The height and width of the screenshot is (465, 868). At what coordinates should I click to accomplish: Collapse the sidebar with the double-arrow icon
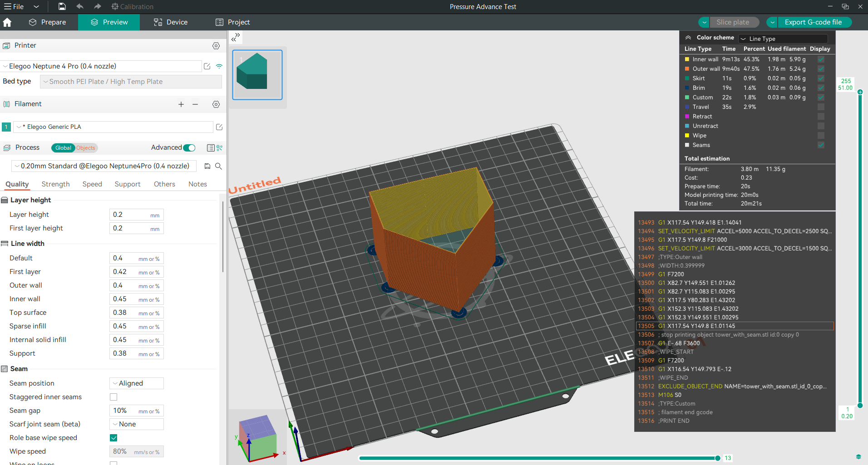click(x=236, y=37)
